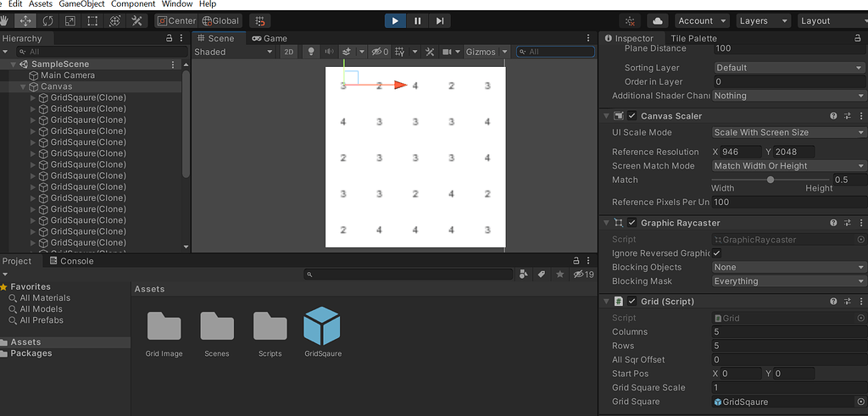The height and width of the screenshot is (416, 868).
Task: Select the Hand tool in the toolbar
Action: [4, 21]
